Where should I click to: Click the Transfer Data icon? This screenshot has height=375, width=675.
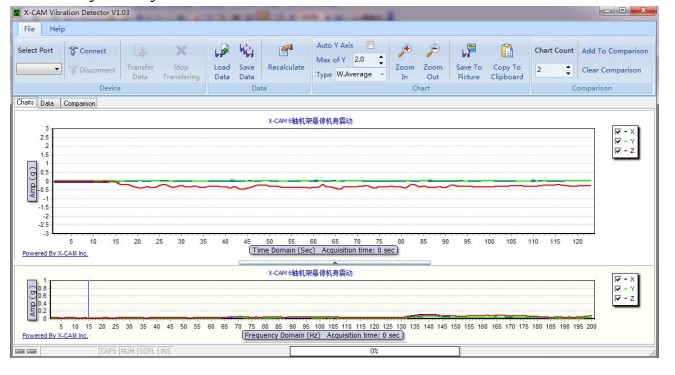pyautogui.click(x=140, y=51)
